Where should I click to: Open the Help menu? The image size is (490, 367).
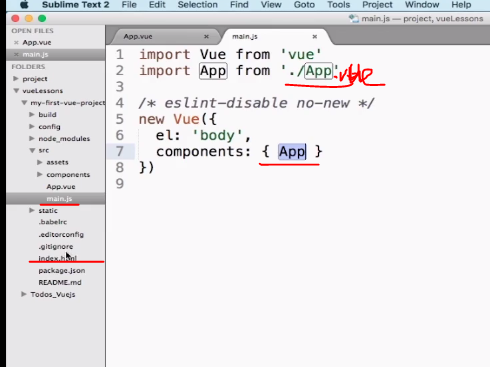click(461, 5)
